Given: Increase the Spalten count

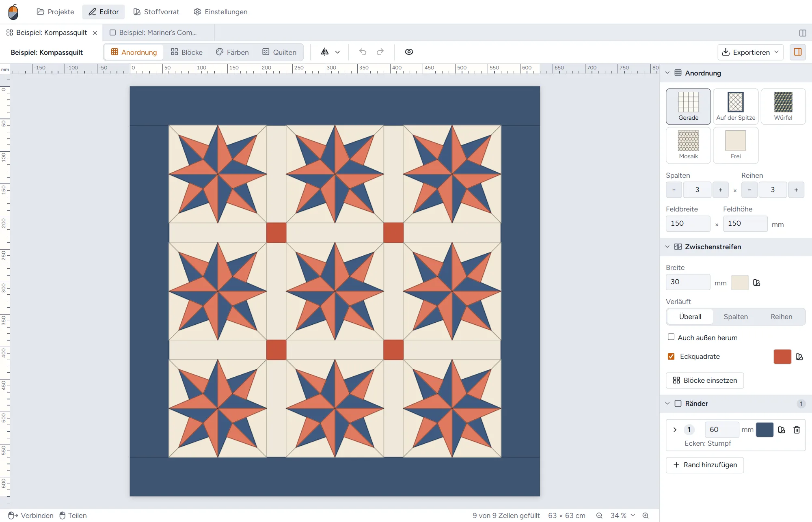Looking at the screenshot, I should (x=721, y=190).
